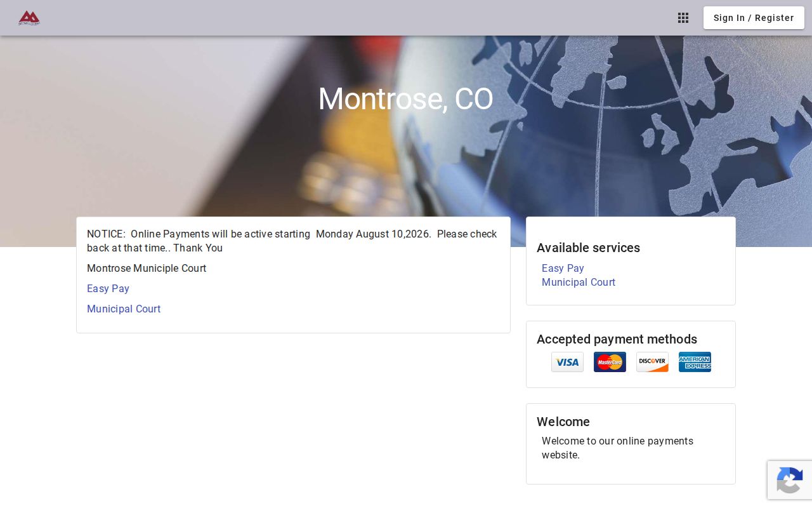Click the 'Welcome' card heading
The height and width of the screenshot is (508, 812).
point(563,422)
